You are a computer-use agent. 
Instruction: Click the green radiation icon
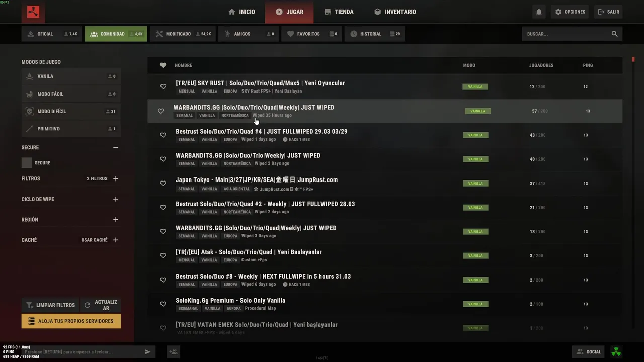[x=616, y=352]
